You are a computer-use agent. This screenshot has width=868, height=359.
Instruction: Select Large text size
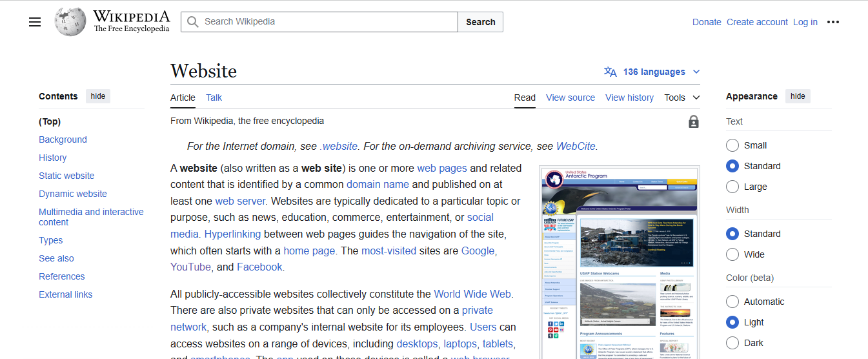tap(732, 187)
